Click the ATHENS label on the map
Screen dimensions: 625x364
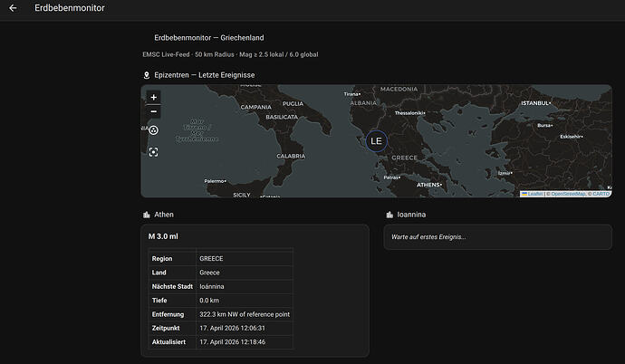tap(428, 185)
